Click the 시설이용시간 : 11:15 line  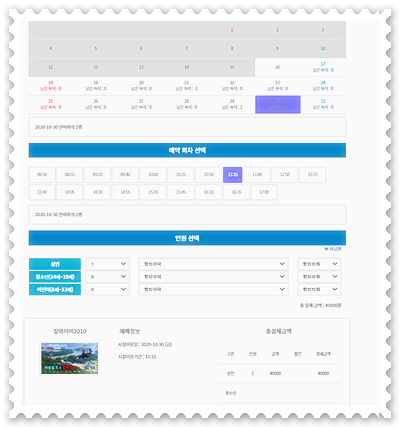pos(137,357)
